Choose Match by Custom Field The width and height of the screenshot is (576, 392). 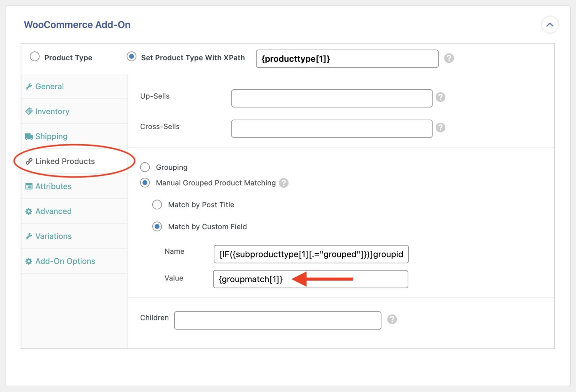point(157,226)
